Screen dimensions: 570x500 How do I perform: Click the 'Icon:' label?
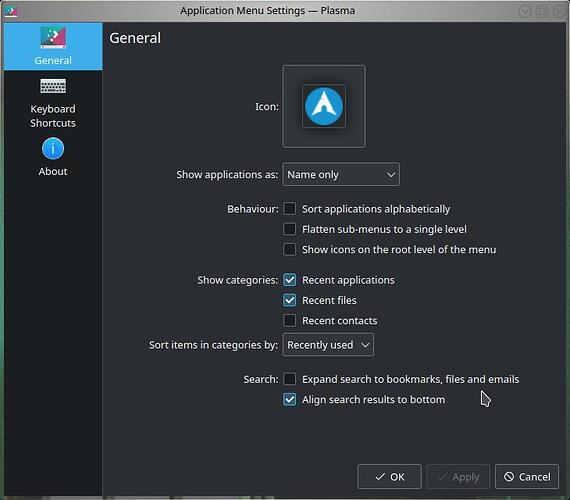coord(267,107)
